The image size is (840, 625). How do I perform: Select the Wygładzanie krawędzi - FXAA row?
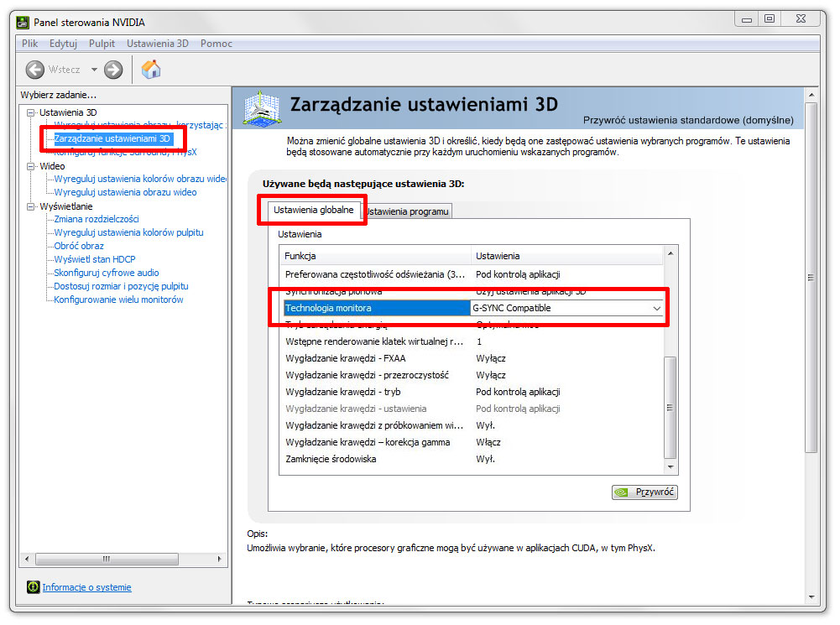pyautogui.click(x=472, y=358)
